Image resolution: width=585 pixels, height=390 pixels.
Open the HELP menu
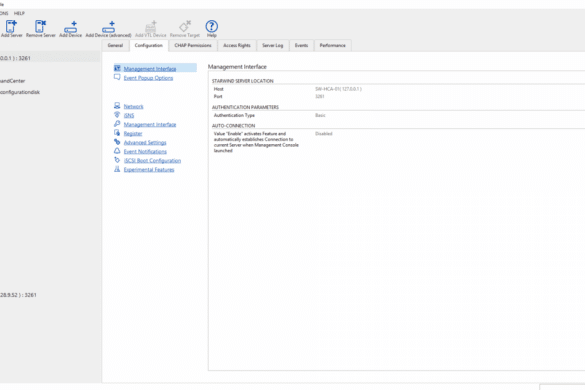pyautogui.click(x=19, y=13)
